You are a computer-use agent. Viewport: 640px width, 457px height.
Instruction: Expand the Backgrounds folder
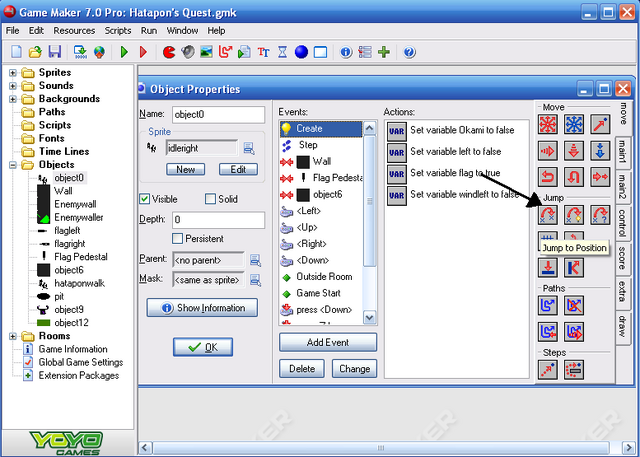pos(13,99)
